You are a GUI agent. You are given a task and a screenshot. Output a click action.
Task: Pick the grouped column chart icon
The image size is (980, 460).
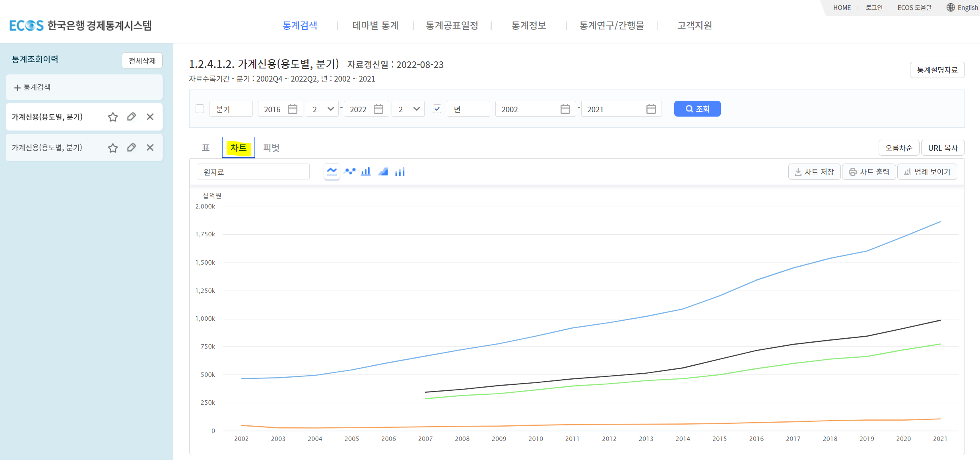pos(400,172)
